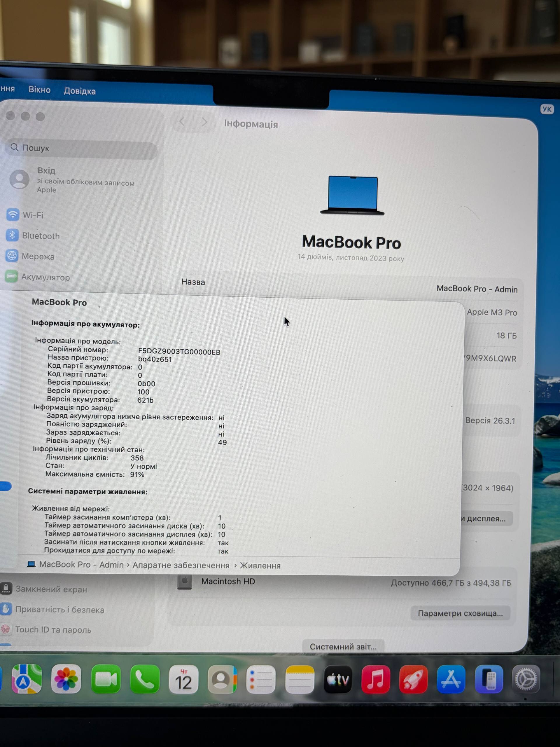Viewport: 560px width, 747px height.
Task: Click battery serial number F5DGZ9003TG00000EB
Action: (179, 352)
